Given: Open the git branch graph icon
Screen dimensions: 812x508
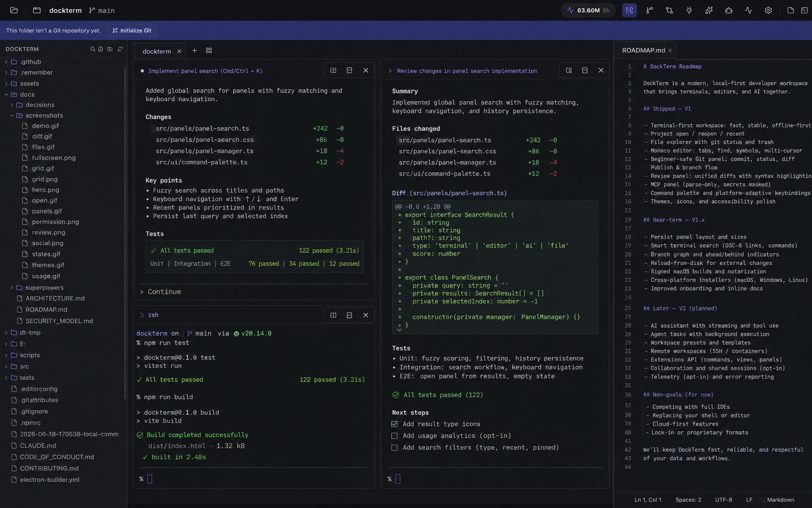Looking at the screenshot, I should click(x=650, y=10).
